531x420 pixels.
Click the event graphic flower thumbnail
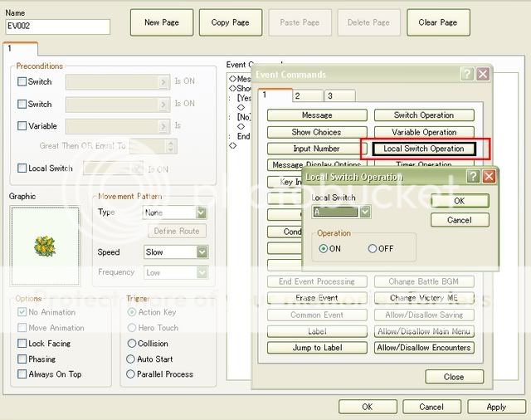(45, 246)
